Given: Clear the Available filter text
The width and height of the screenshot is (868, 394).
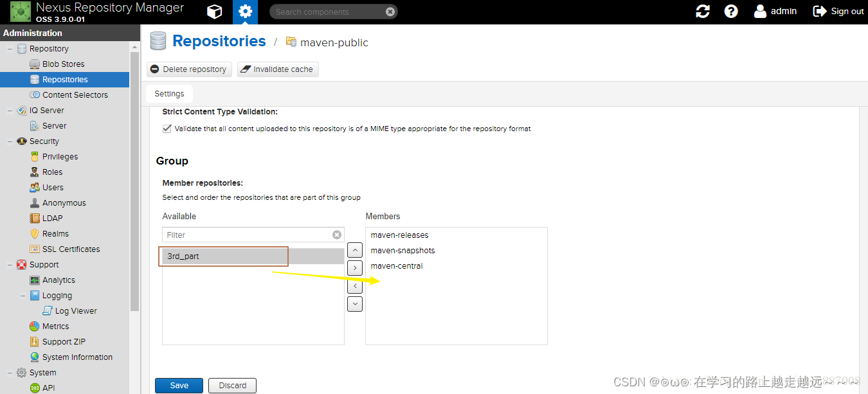Looking at the screenshot, I should [337, 235].
